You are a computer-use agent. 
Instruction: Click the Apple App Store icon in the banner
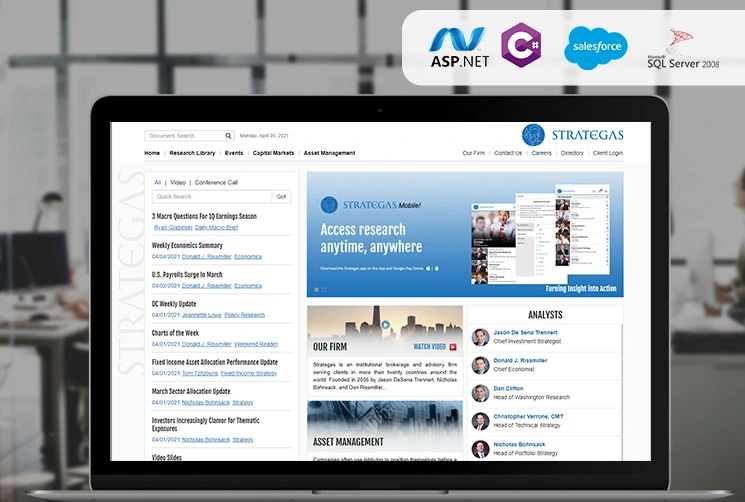tap(427, 268)
